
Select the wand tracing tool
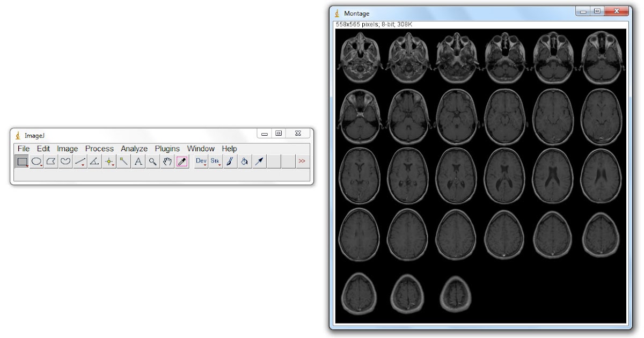pyautogui.click(x=123, y=161)
